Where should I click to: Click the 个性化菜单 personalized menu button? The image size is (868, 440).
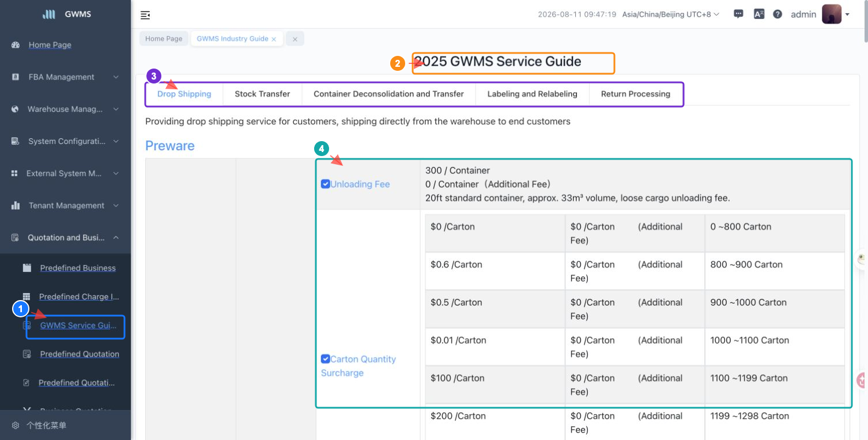click(46, 426)
